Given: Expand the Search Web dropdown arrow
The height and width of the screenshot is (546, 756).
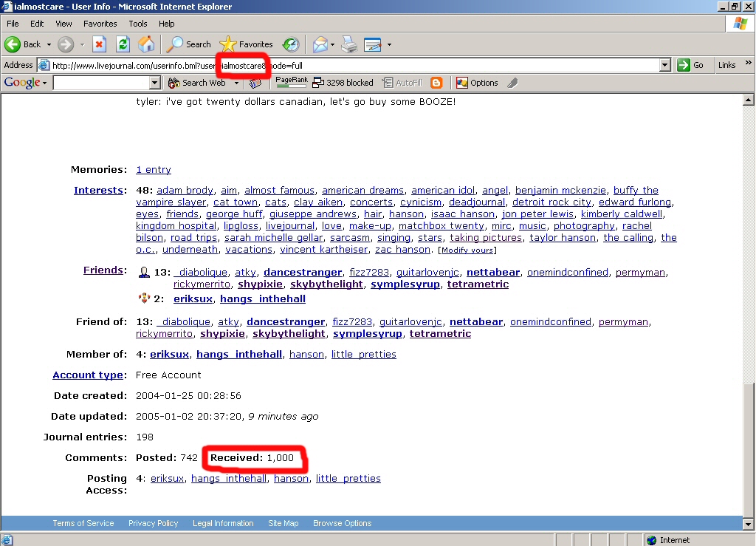Looking at the screenshot, I should (x=236, y=83).
